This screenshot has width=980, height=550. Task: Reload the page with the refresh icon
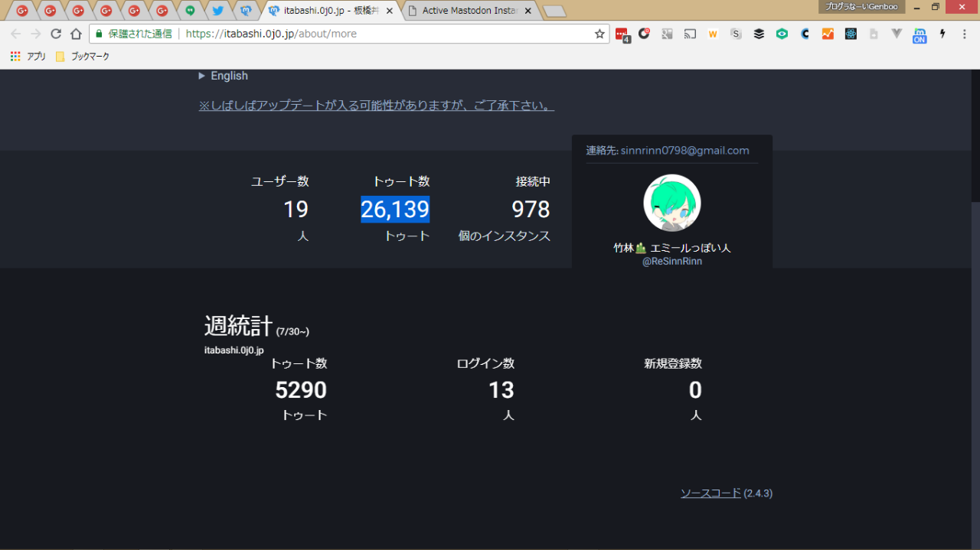[x=56, y=34]
